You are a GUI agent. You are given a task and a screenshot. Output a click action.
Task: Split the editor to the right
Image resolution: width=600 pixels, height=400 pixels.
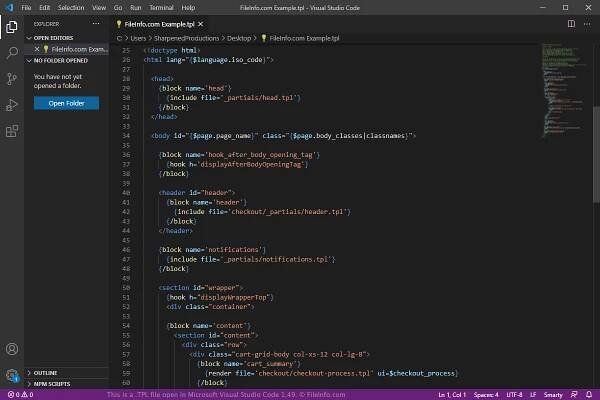point(571,24)
